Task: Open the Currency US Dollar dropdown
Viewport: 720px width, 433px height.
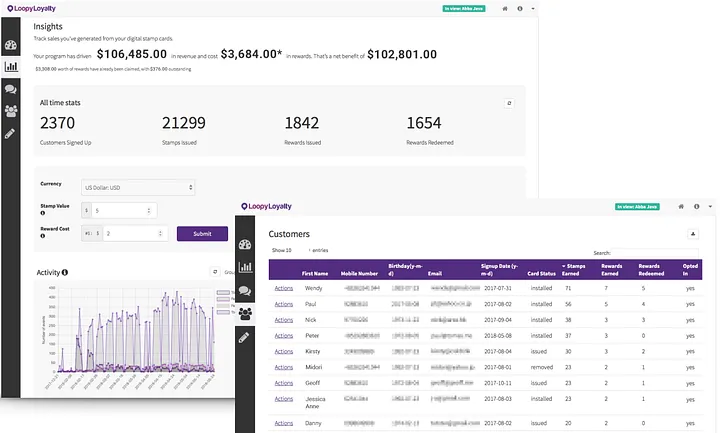Action: [x=138, y=187]
